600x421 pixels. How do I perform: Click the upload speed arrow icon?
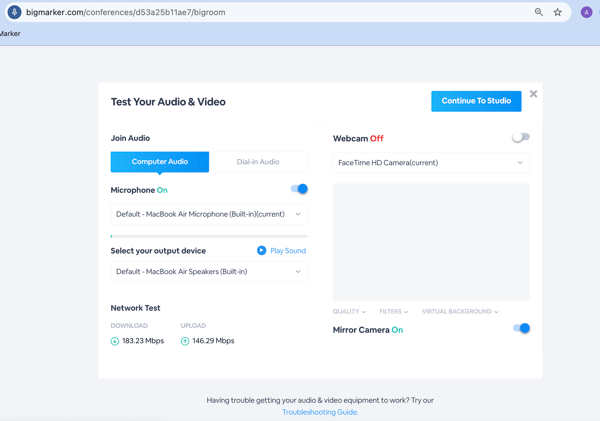coord(185,341)
